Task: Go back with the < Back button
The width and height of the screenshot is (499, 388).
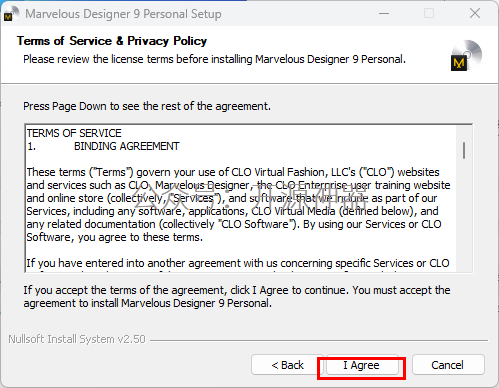Action: 287,365
